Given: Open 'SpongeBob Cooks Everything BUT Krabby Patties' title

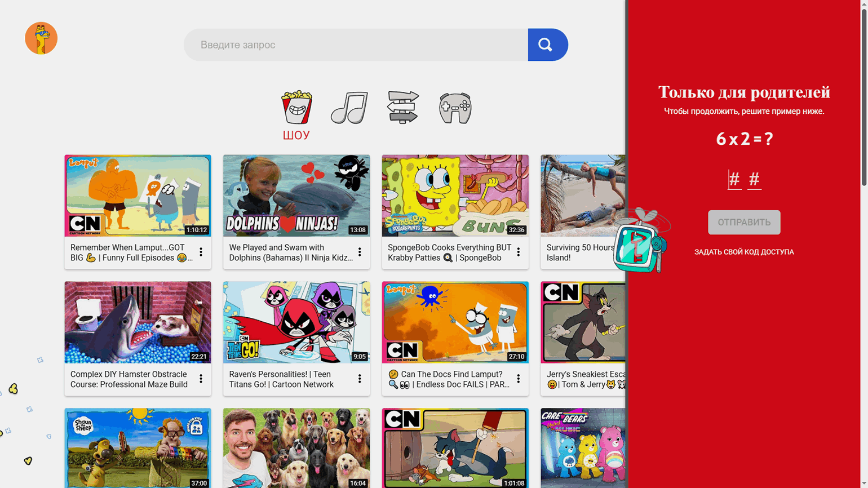Looking at the screenshot, I should [x=450, y=252].
